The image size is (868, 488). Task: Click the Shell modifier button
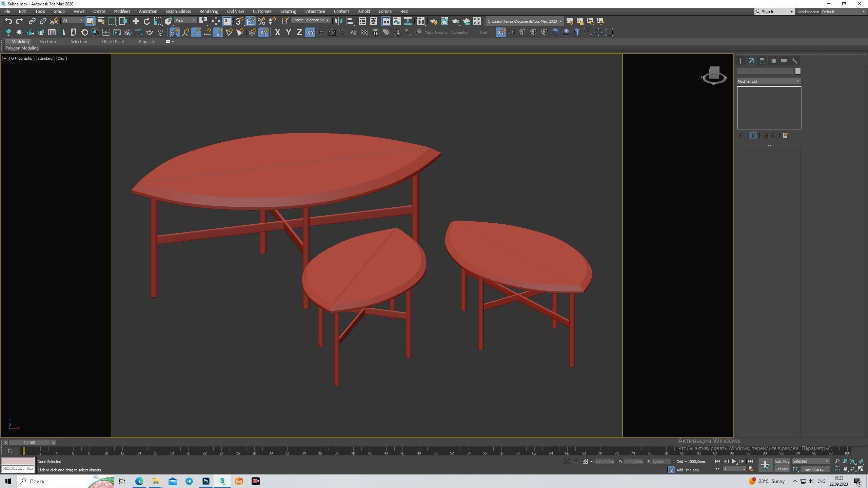pyautogui.click(x=483, y=33)
